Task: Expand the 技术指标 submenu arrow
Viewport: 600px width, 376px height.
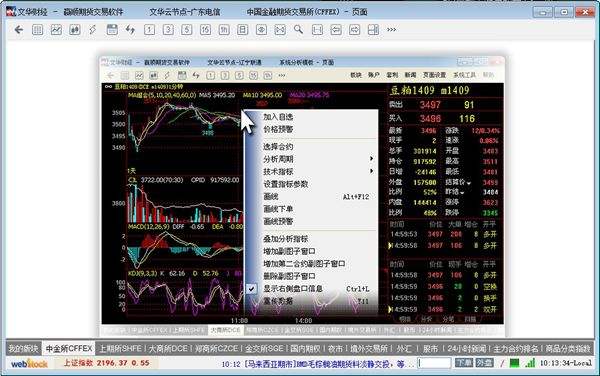Action: coord(371,171)
